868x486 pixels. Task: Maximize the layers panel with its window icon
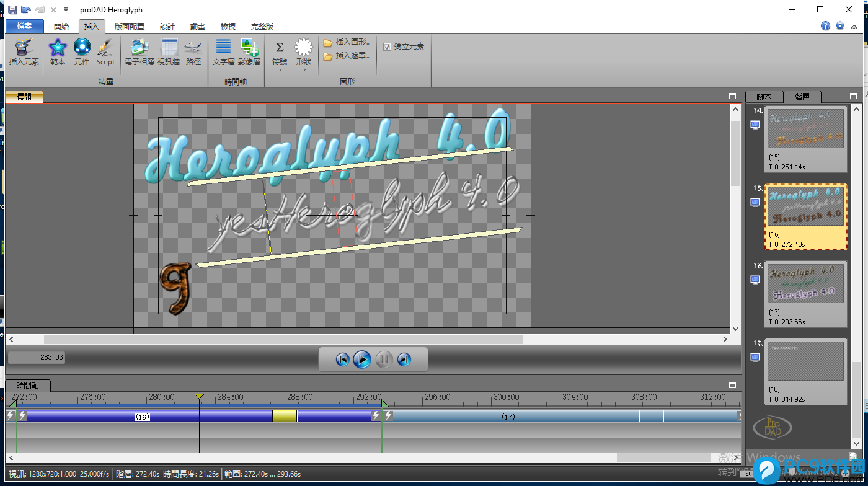tap(854, 97)
